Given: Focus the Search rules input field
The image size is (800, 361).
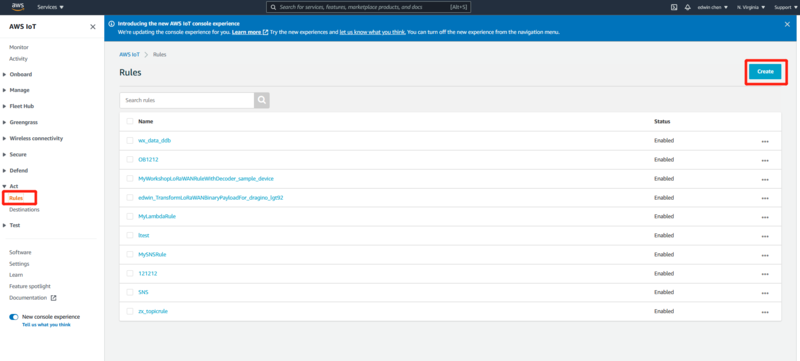Looking at the screenshot, I should pos(187,100).
